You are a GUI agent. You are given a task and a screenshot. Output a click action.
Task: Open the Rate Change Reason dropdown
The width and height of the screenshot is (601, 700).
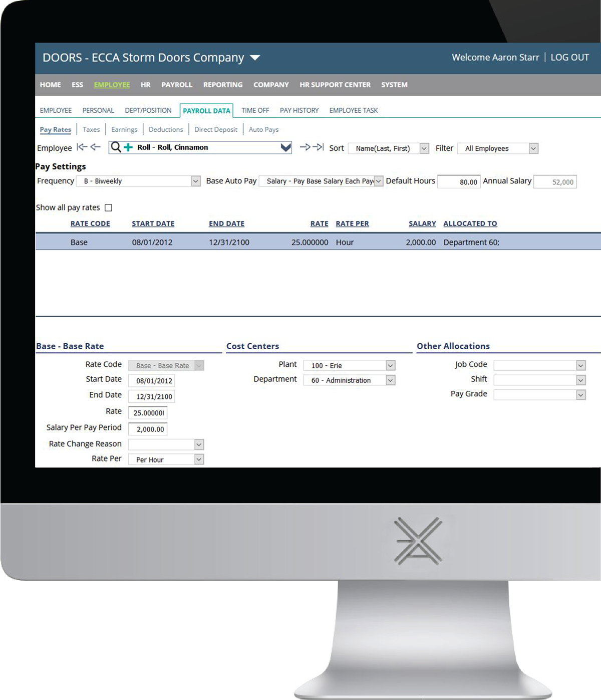(198, 444)
